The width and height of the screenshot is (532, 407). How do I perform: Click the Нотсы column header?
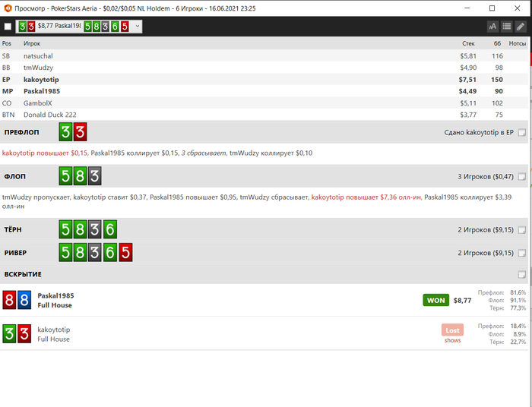coord(517,43)
